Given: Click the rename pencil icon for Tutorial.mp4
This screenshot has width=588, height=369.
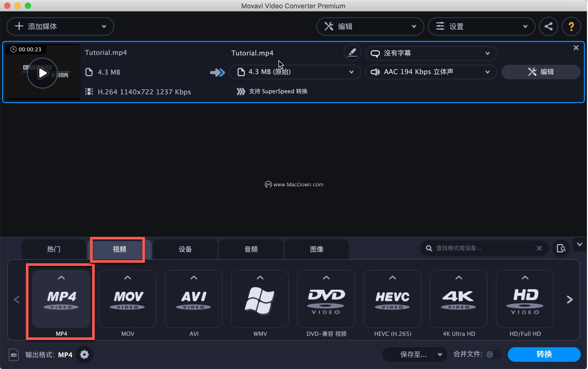Looking at the screenshot, I should (352, 53).
